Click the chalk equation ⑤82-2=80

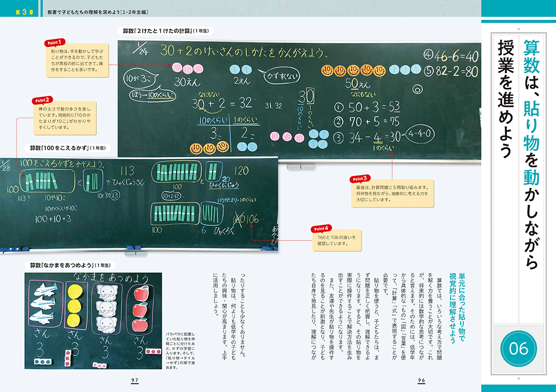451,72
